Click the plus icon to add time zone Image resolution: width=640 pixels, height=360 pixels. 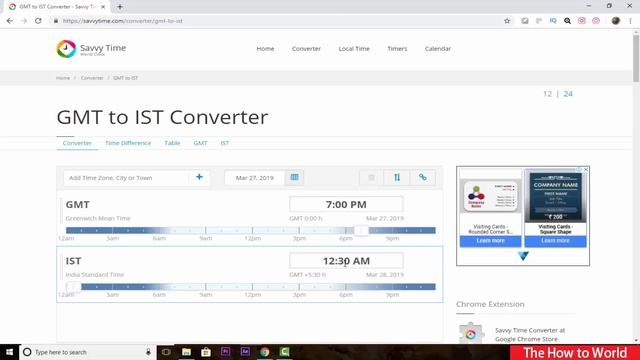click(x=199, y=177)
